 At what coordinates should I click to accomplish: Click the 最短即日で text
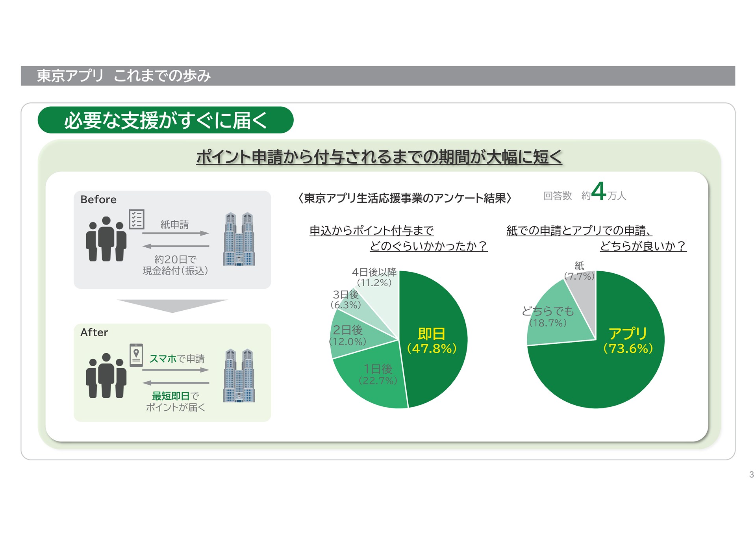[175, 396]
